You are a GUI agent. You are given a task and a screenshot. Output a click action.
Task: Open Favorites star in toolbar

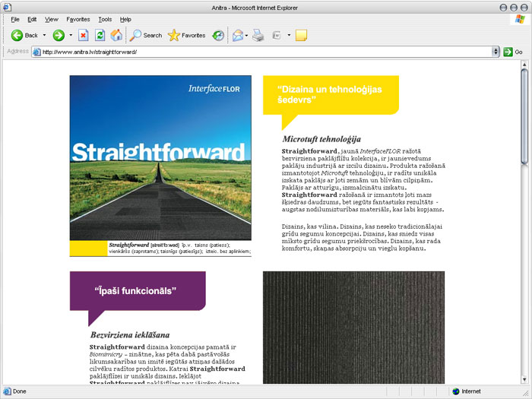(186, 35)
